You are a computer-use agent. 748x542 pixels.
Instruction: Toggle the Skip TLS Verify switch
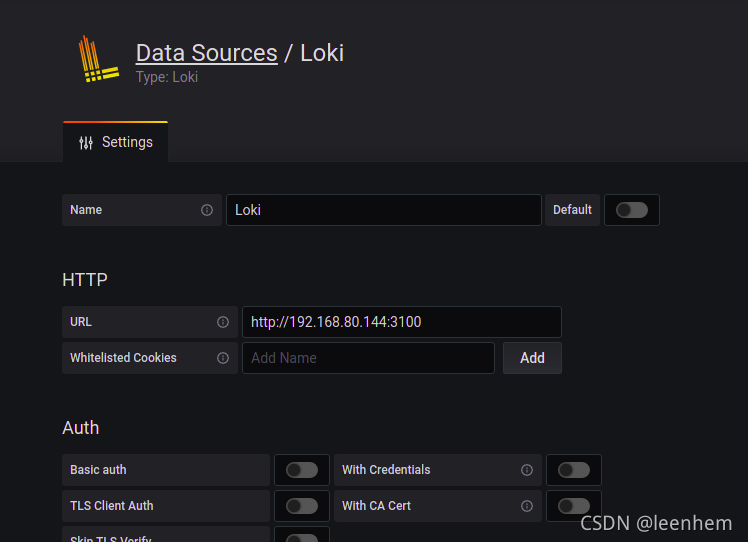point(302,538)
